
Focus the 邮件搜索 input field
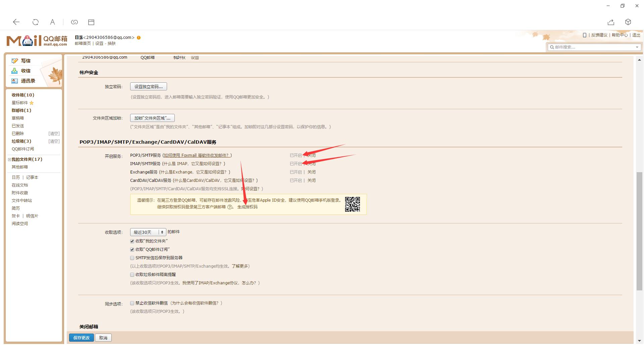(x=594, y=47)
